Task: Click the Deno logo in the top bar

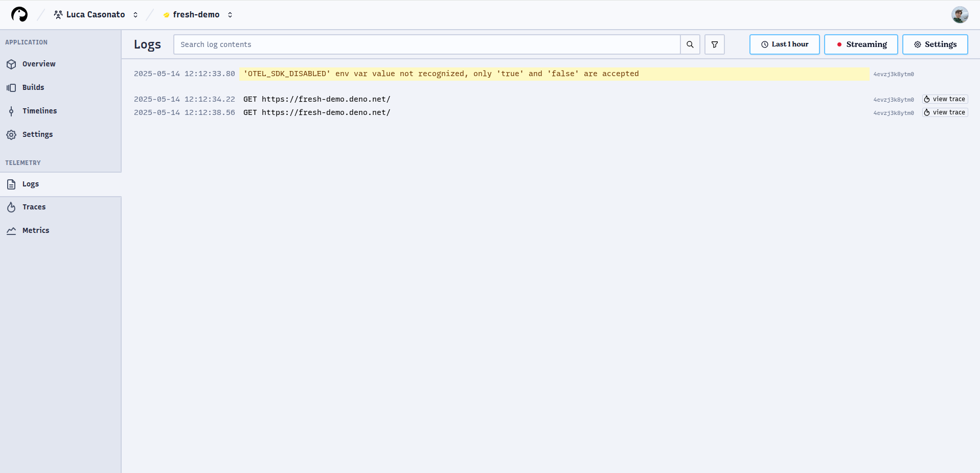Action: 19,14
